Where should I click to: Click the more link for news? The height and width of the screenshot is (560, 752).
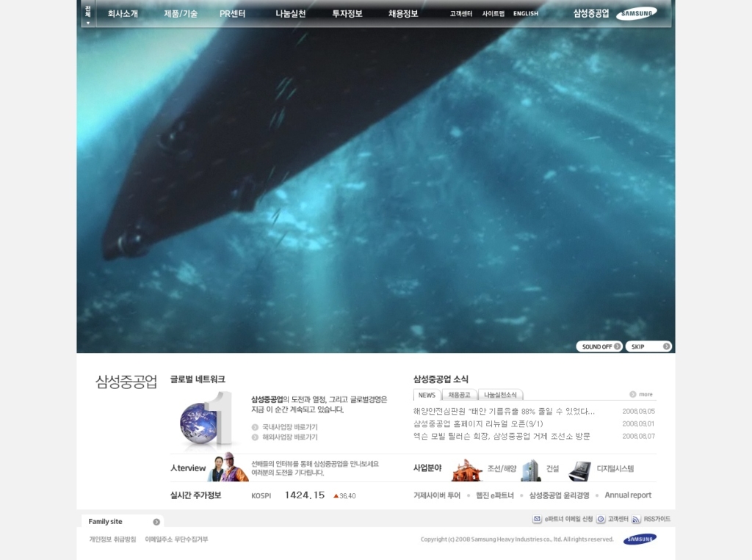click(646, 394)
